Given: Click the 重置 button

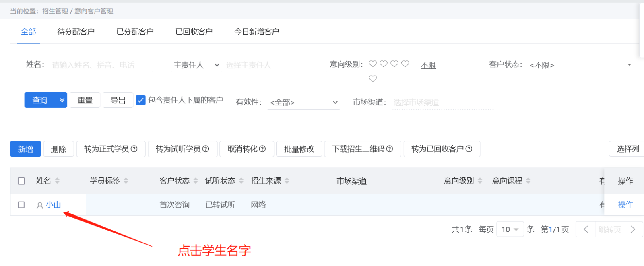Looking at the screenshot, I should 85,100.
